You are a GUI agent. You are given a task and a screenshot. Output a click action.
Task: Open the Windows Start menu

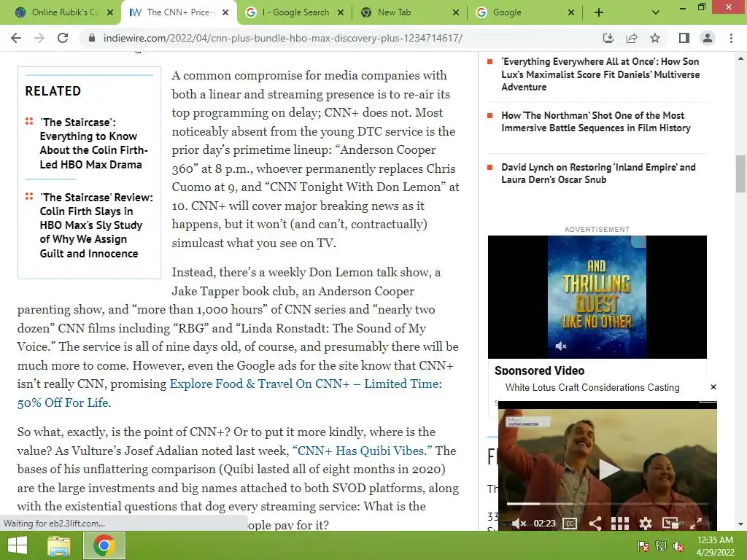click(18, 545)
